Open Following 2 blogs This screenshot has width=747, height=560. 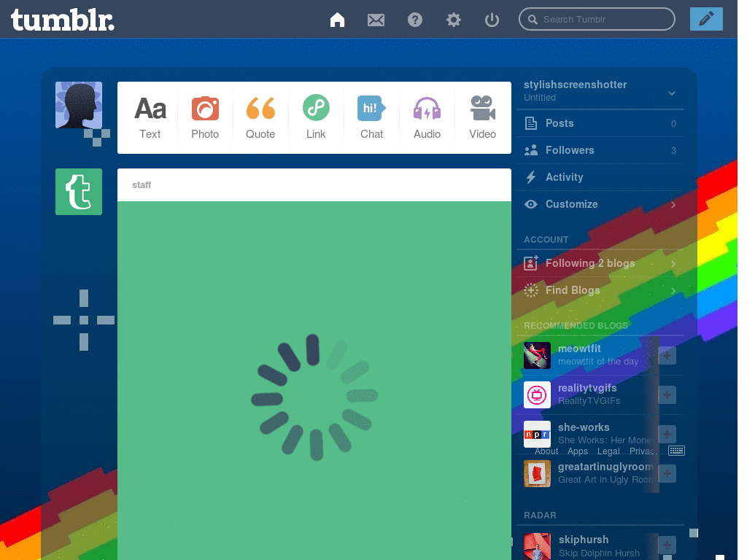(x=600, y=263)
